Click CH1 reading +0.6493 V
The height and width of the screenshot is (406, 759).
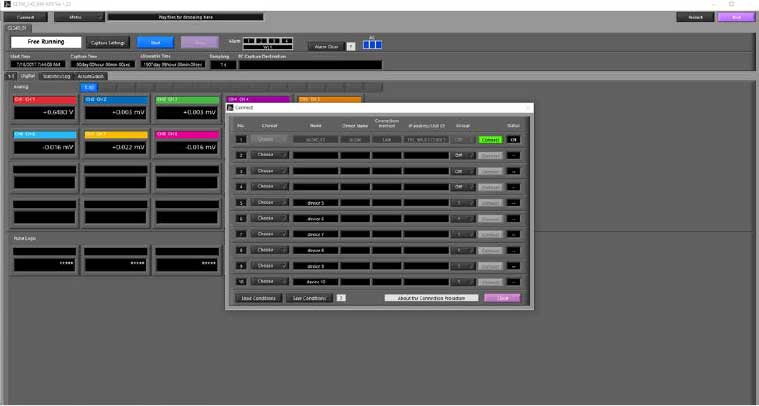click(x=45, y=113)
